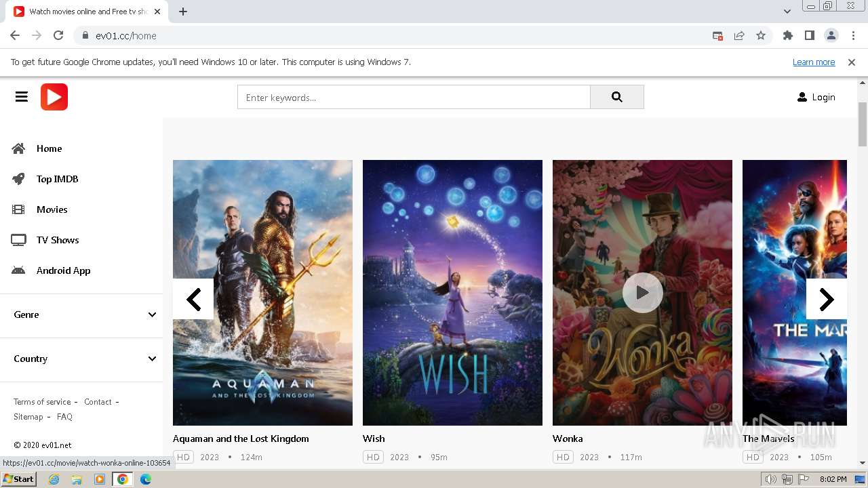This screenshot has width=868, height=488.
Task: Open Chrome extensions puzzle icon
Action: pos(787,35)
